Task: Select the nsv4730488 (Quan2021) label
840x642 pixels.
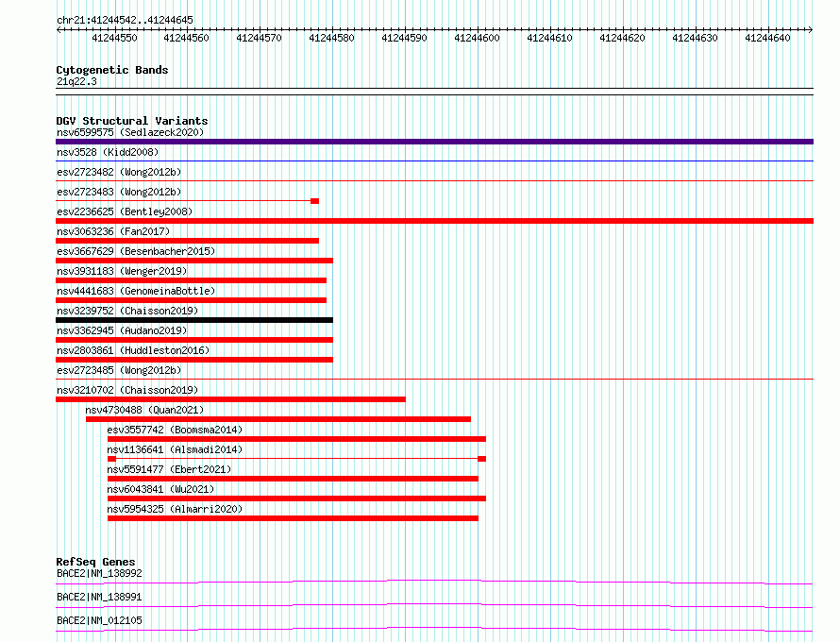Action: coord(144,410)
